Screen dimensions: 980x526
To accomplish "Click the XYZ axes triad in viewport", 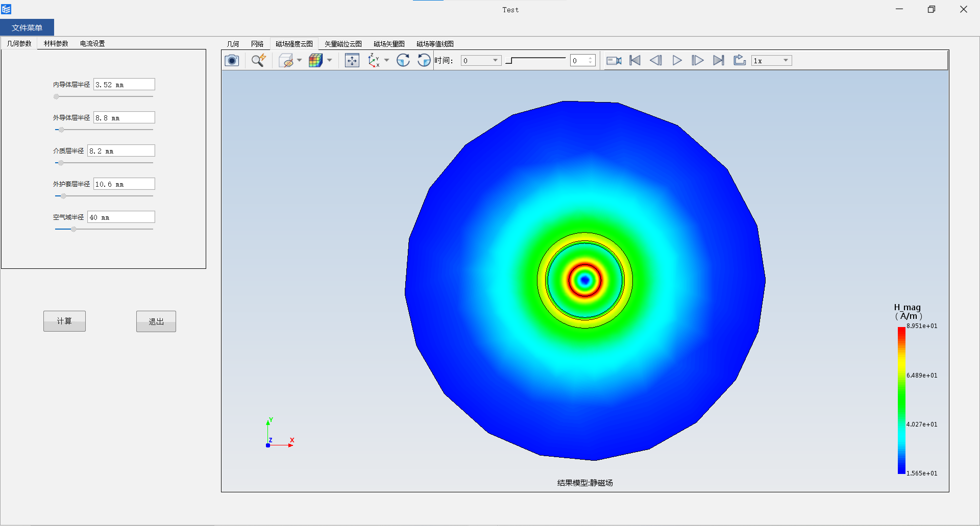I will pos(279,434).
